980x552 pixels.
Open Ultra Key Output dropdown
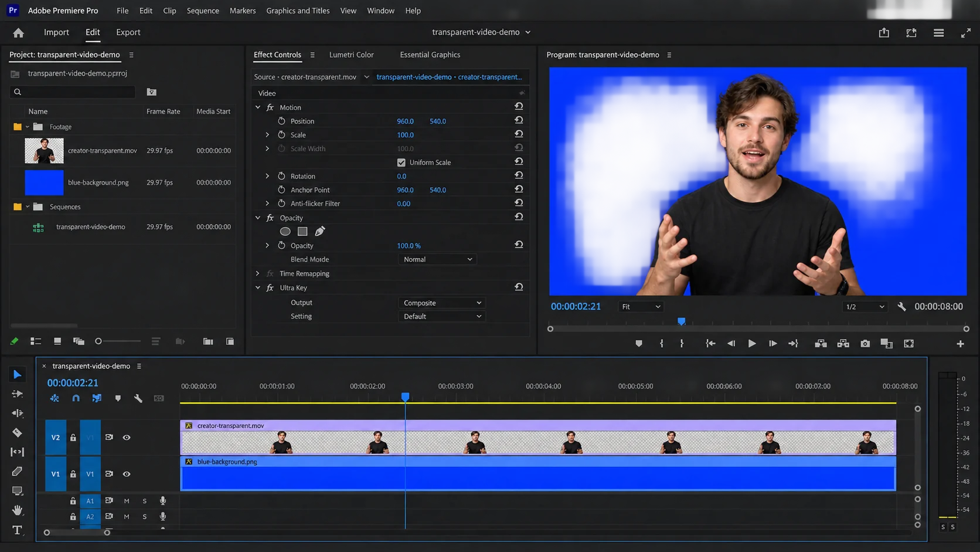[x=442, y=303]
